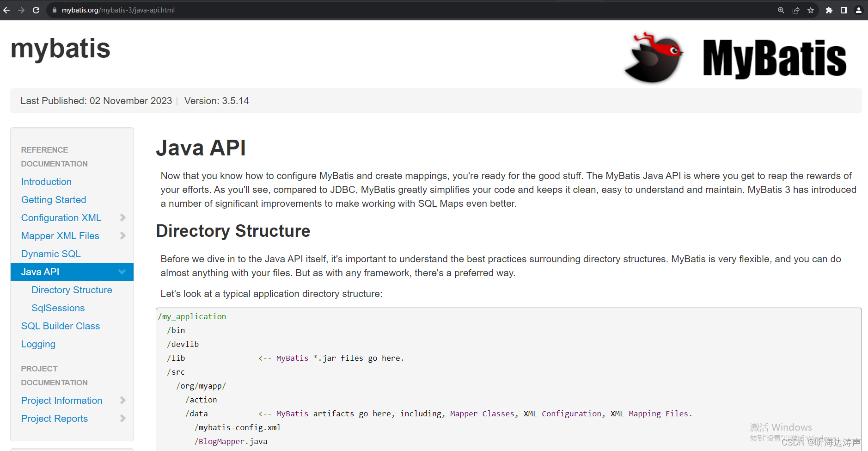Click '/mybatis-config.xml' line in code block
This screenshot has height=451, width=868.
[238, 427]
